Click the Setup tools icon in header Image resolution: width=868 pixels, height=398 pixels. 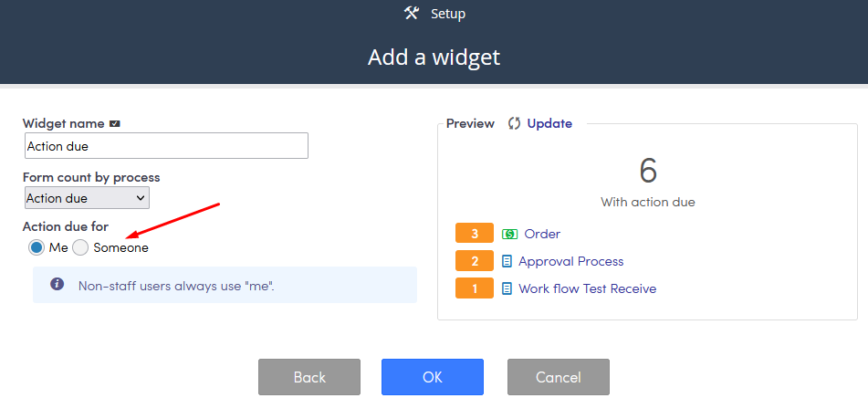coord(412,13)
